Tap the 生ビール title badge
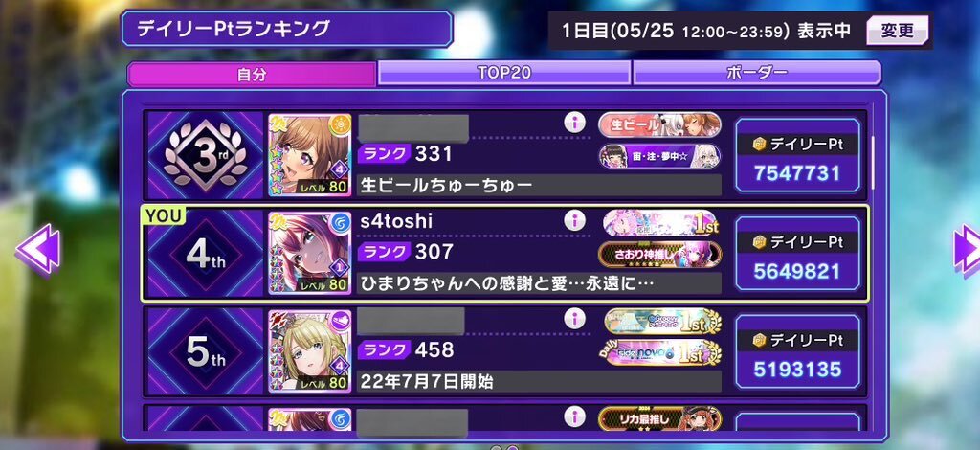980x450 pixels. coord(660,125)
